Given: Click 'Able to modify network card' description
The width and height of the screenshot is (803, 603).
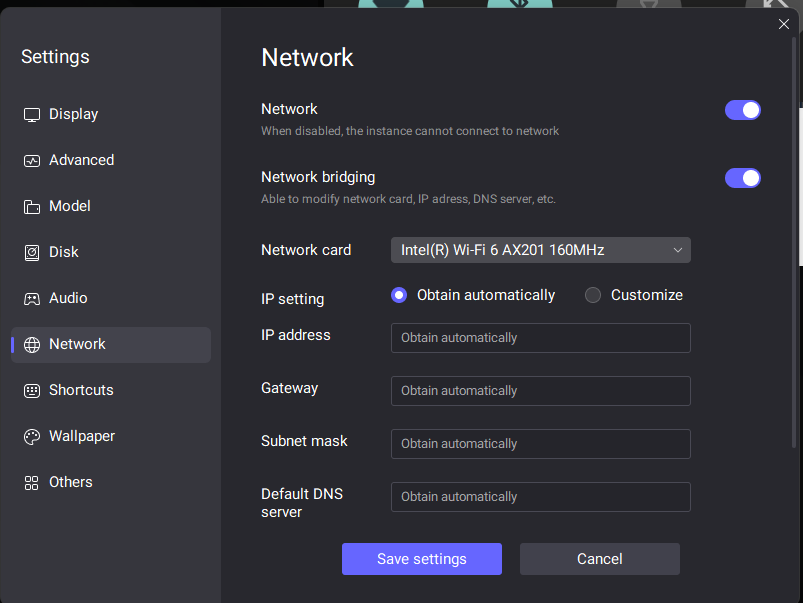Looking at the screenshot, I should 408,199.
